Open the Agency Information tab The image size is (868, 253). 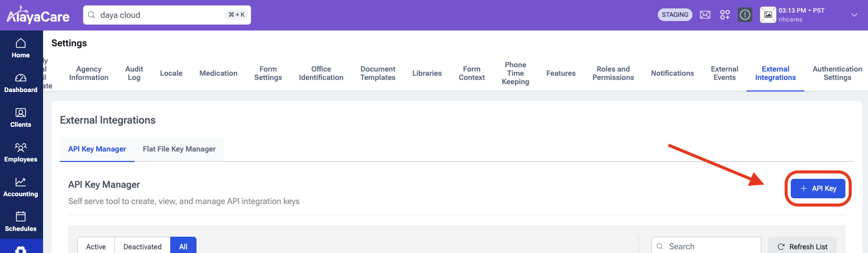click(x=89, y=73)
